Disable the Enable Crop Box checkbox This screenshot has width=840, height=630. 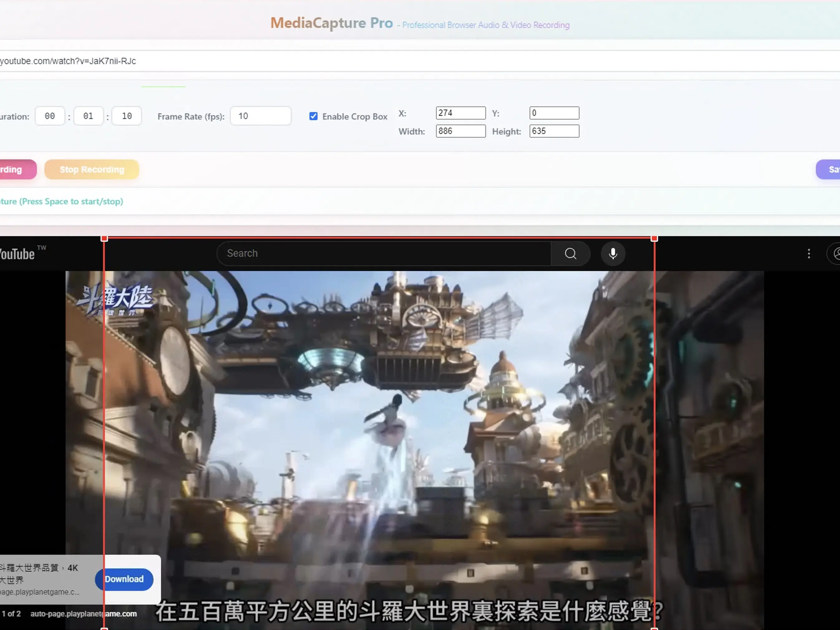click(x=313, y=116)
